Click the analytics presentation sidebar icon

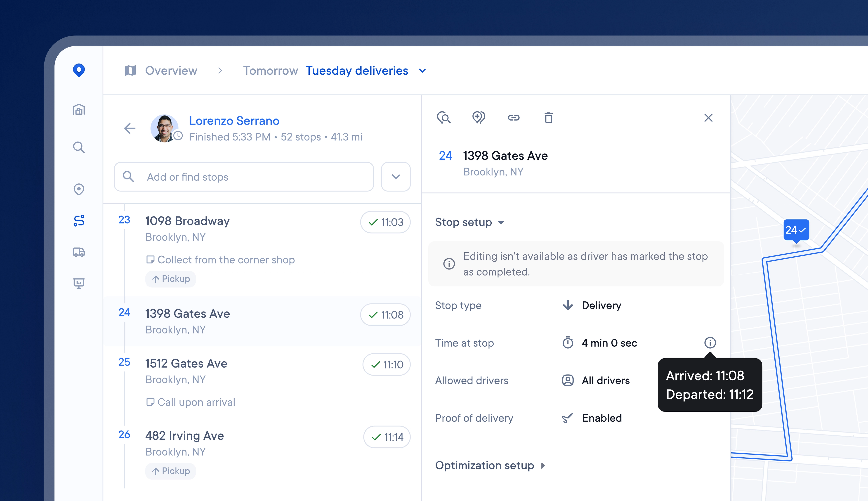pyautogui.click(x=79, y=283)
